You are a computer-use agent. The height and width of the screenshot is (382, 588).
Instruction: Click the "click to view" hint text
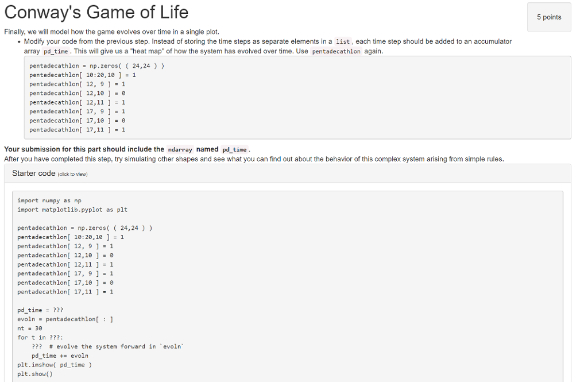click(x=73, y=174)
